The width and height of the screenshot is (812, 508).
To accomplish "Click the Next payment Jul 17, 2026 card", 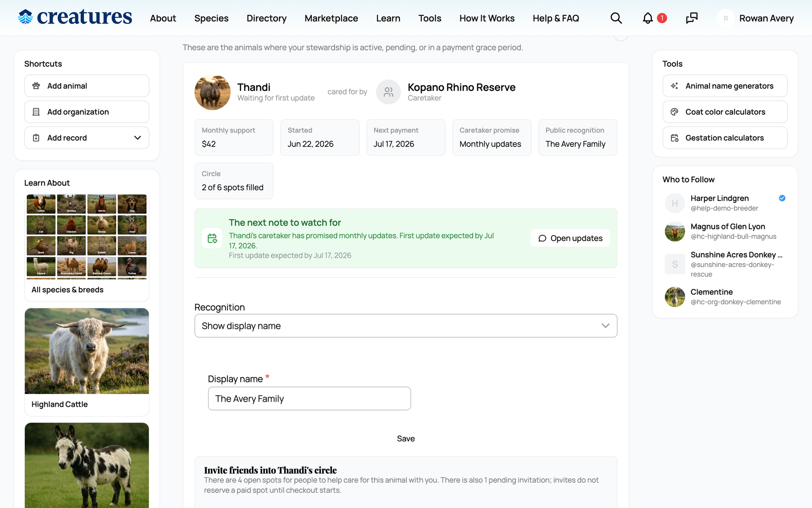I will 406,137.
